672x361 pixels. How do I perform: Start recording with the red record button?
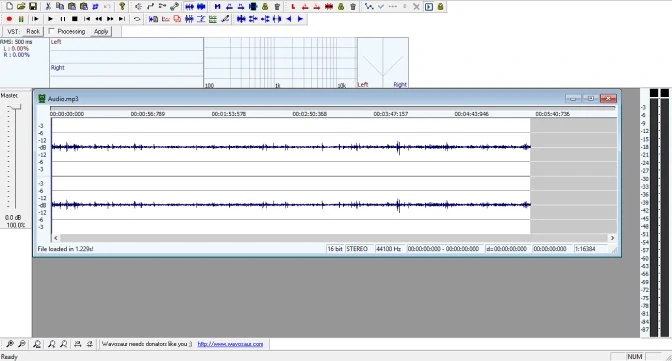click(9, 19)
